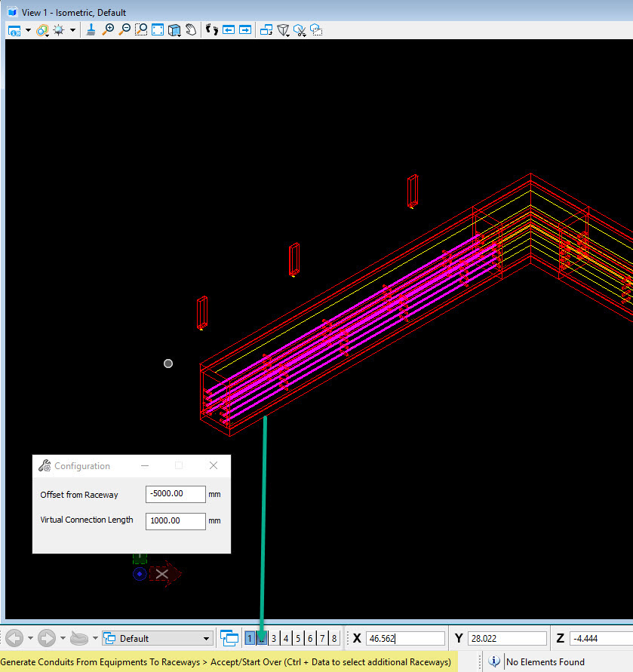Go to View Previous in toolbar
Screen dimensions: 633x672
(x=229, y=30)
